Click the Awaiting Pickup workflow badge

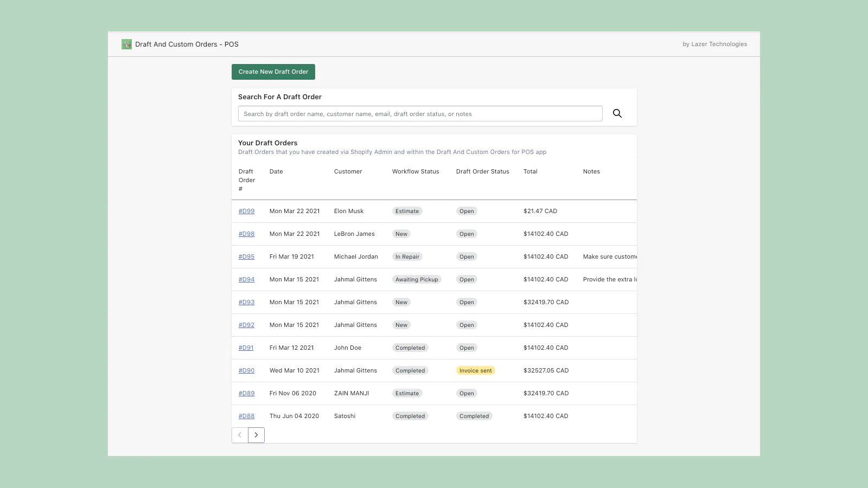coord(416,280)
